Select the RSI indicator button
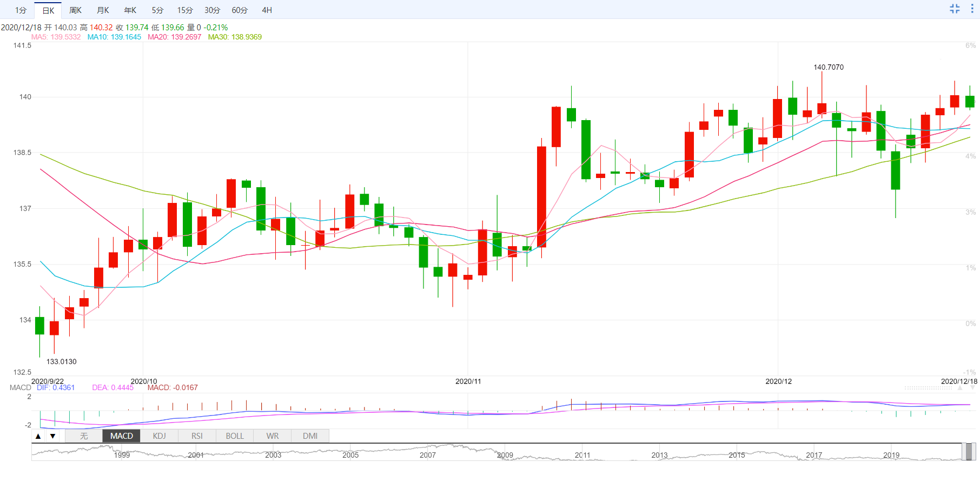The height and width of the screenshot is (481, 980). (x=197, y=436)
